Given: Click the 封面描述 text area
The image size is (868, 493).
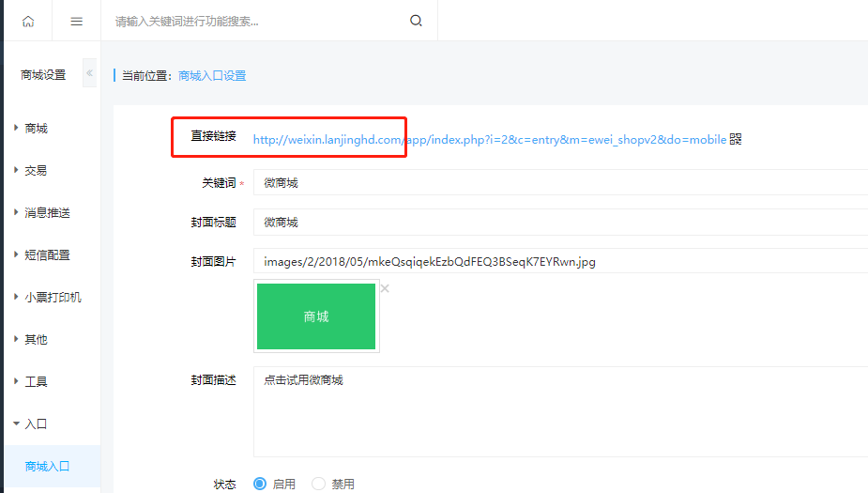Looking at the screenshot, I should point(559,411).
